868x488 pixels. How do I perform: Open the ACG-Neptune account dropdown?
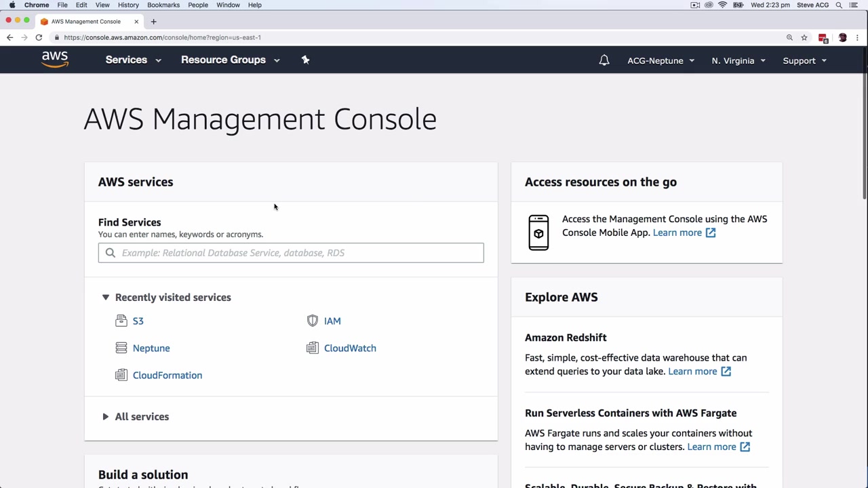click(660, 60)
